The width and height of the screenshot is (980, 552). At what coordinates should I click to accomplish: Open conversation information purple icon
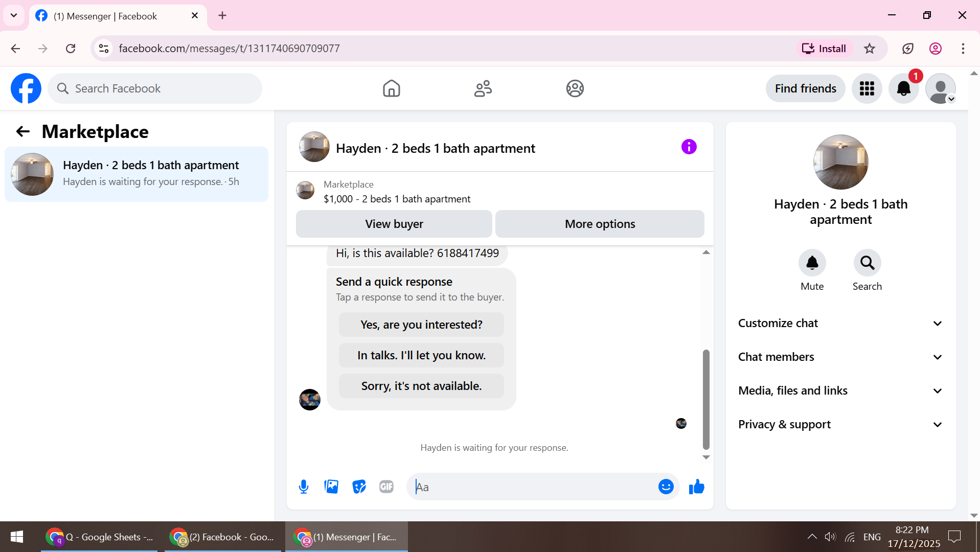pyautogui.click(x=689, y=147)
